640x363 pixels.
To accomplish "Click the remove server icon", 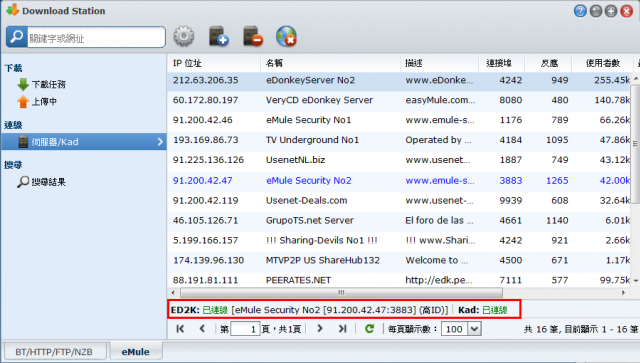I will click(x=253, y=36).
